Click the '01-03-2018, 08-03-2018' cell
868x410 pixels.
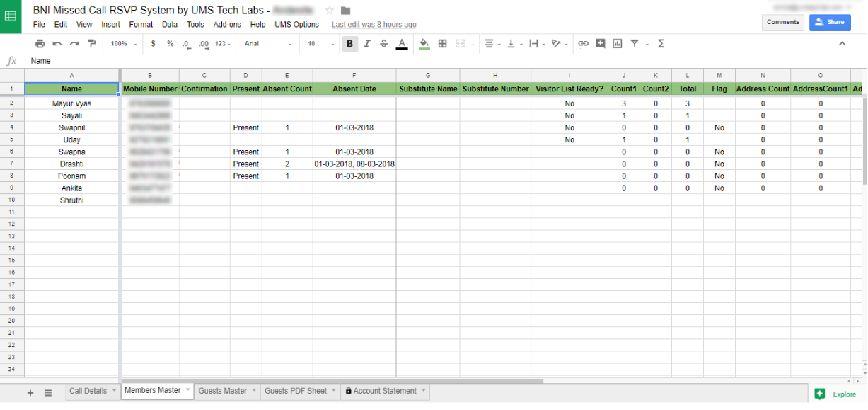[354, 164]
